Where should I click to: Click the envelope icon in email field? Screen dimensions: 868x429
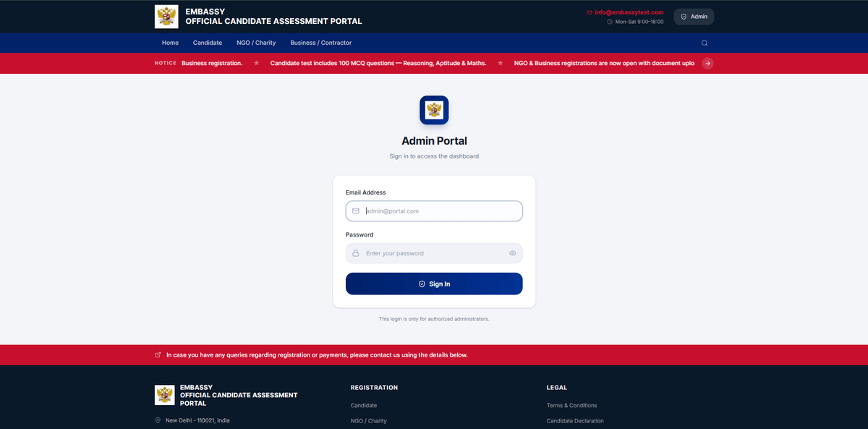click(356, 211)
